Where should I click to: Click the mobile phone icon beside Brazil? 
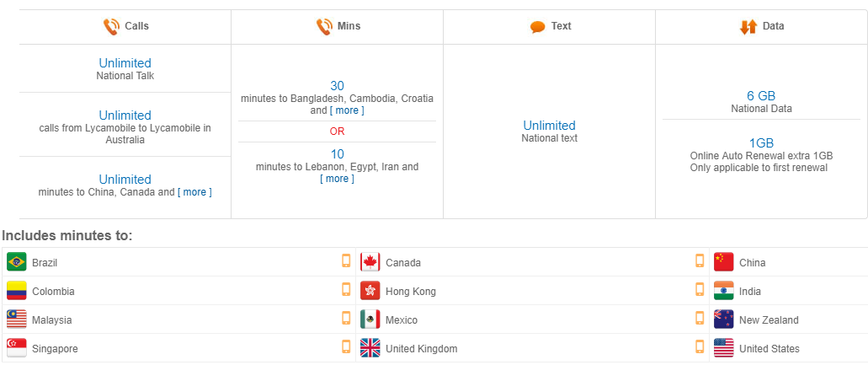coord(346,260)
